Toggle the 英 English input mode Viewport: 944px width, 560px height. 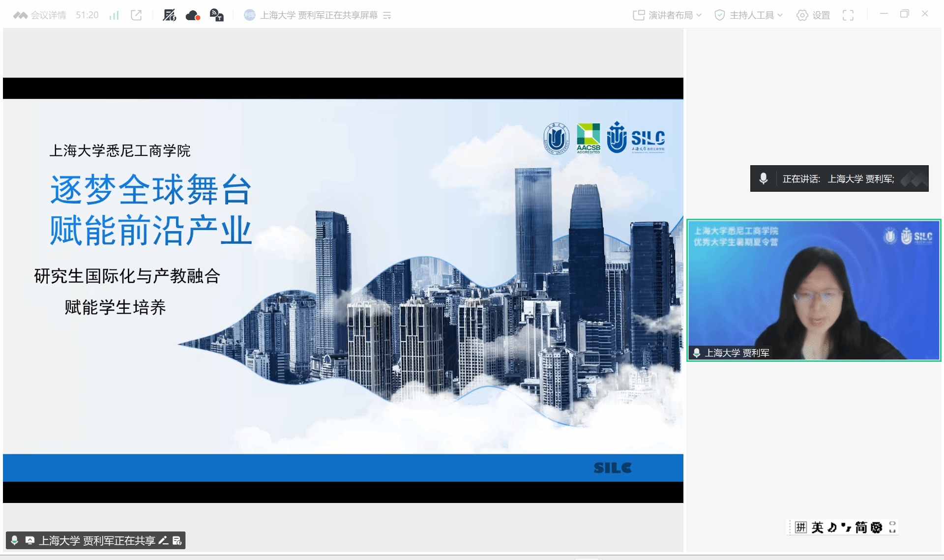[817, 528]
